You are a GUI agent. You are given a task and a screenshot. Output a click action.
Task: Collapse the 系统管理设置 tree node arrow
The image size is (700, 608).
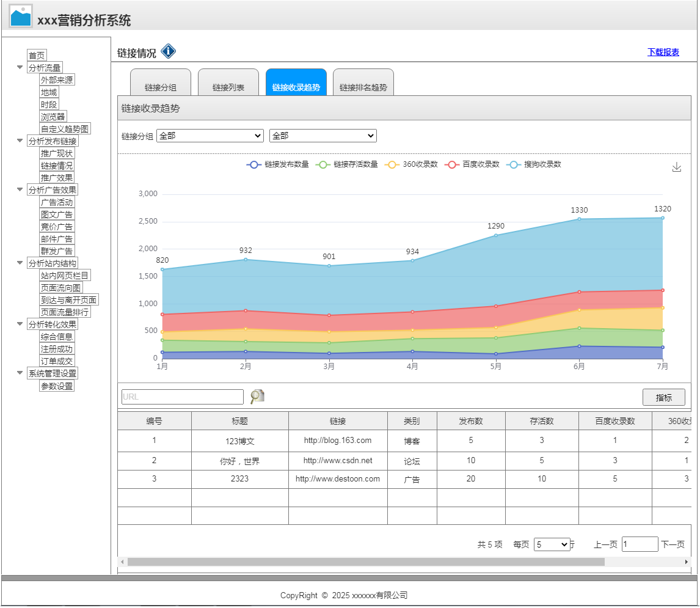20,373
